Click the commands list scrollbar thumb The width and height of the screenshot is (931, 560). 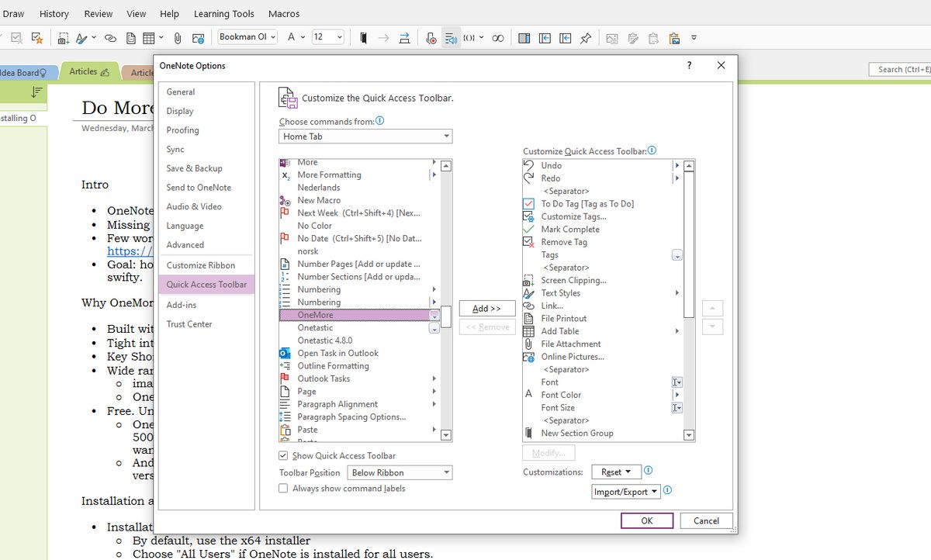pyautogui.click(x=446, y=316)
